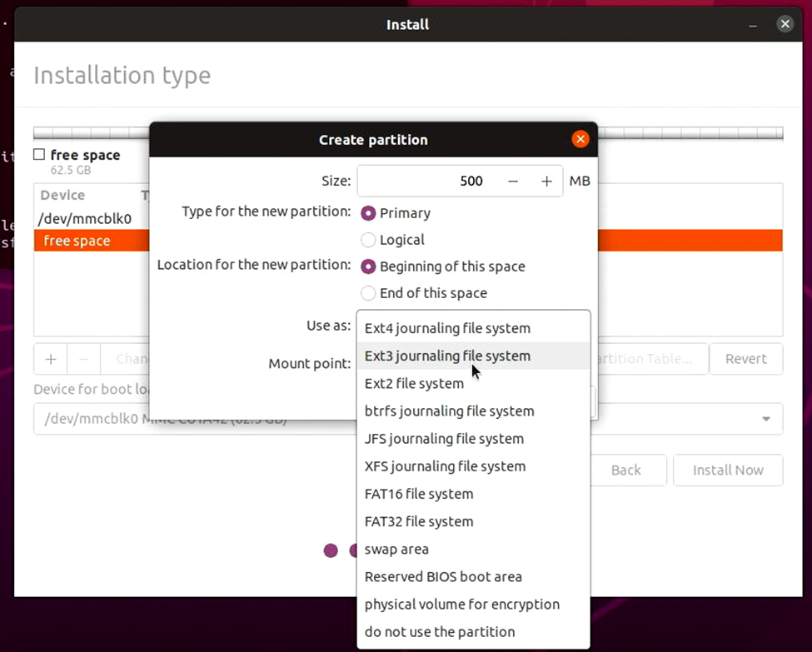Click the Back button
The width and height of the screenshot is (812, 652).
tap(625, 470)
